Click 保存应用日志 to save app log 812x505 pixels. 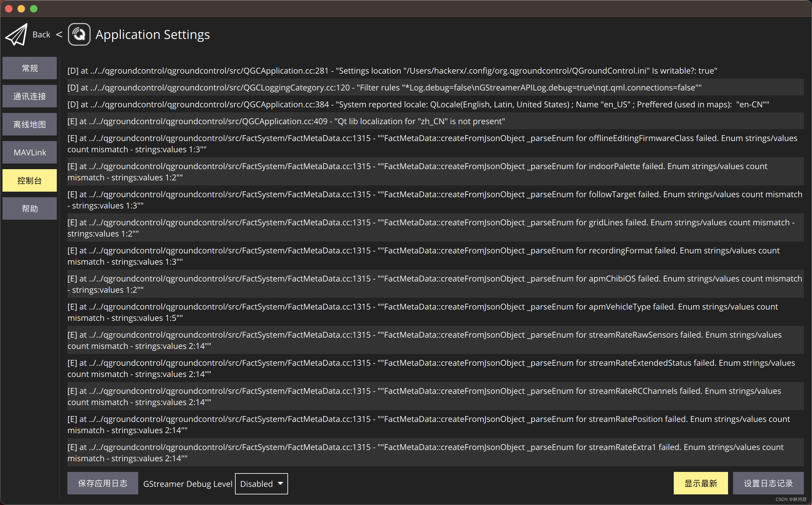(x=102, y=483)
